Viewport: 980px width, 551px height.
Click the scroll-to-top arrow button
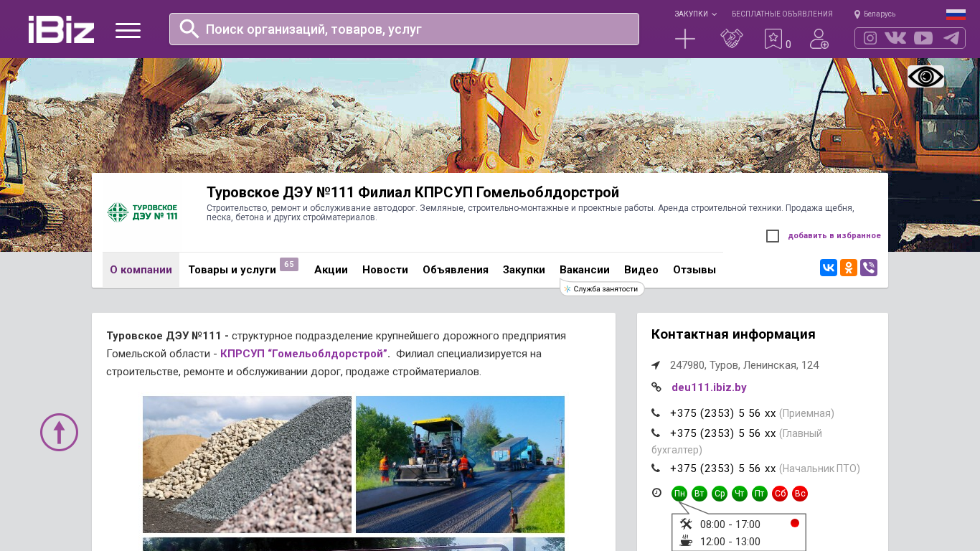pos(59,432)
